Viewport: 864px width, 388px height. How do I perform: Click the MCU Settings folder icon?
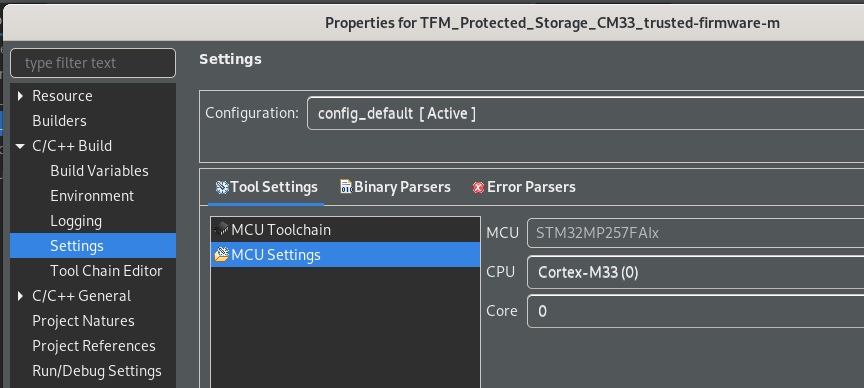(x=222, y=255)
